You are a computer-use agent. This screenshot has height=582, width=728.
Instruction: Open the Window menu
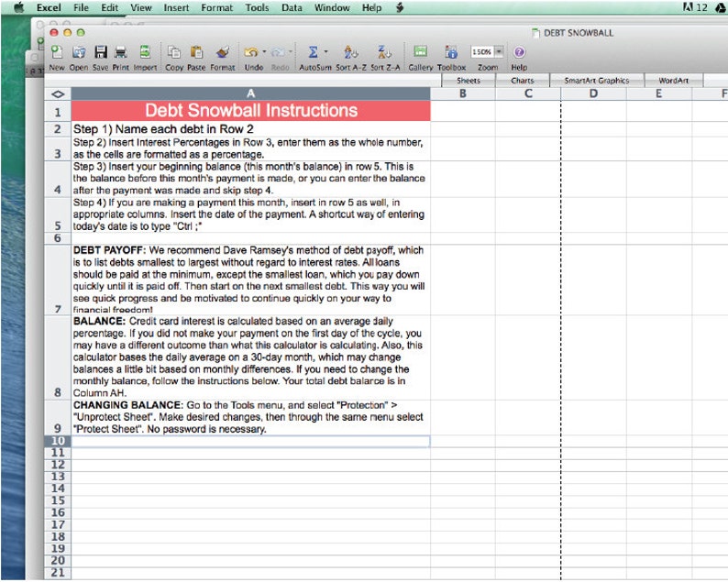[332, 7]
